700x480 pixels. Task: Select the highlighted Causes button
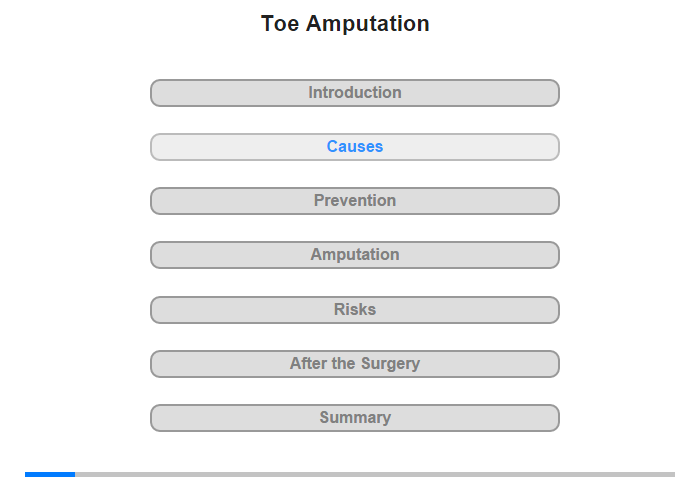click(x=355, y=147)
